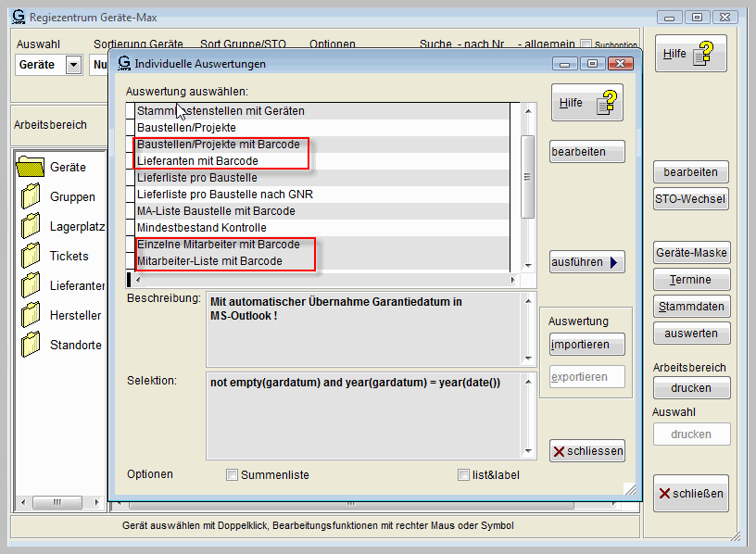
Task: Open the Lagerplatz folder icon
Action: [x=31, y=226]
